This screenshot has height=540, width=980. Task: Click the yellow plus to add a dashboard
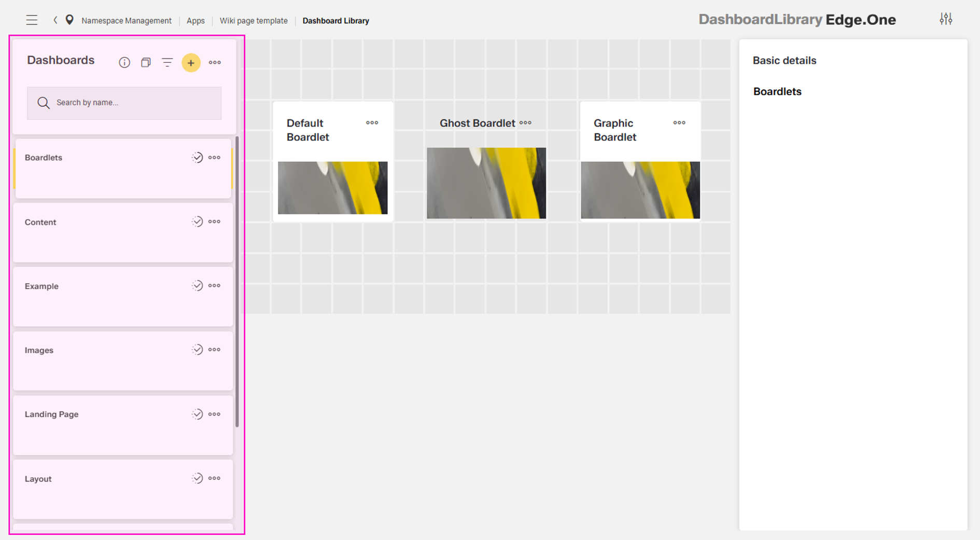tap(191, 62)
